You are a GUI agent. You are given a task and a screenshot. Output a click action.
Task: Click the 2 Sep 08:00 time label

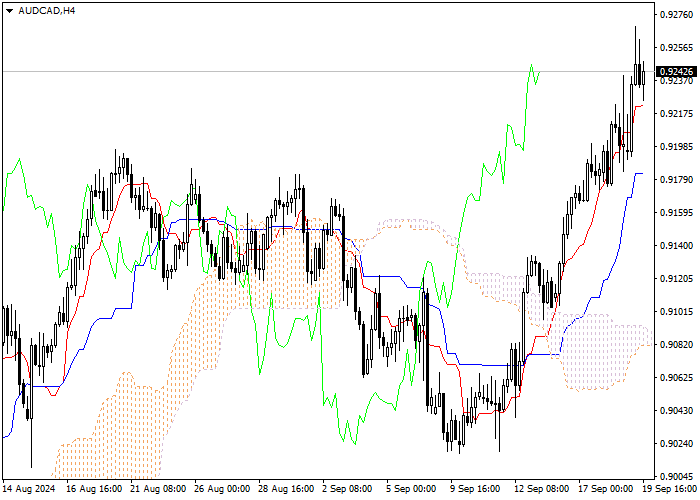pyautogui.click(x=347, y=489)
